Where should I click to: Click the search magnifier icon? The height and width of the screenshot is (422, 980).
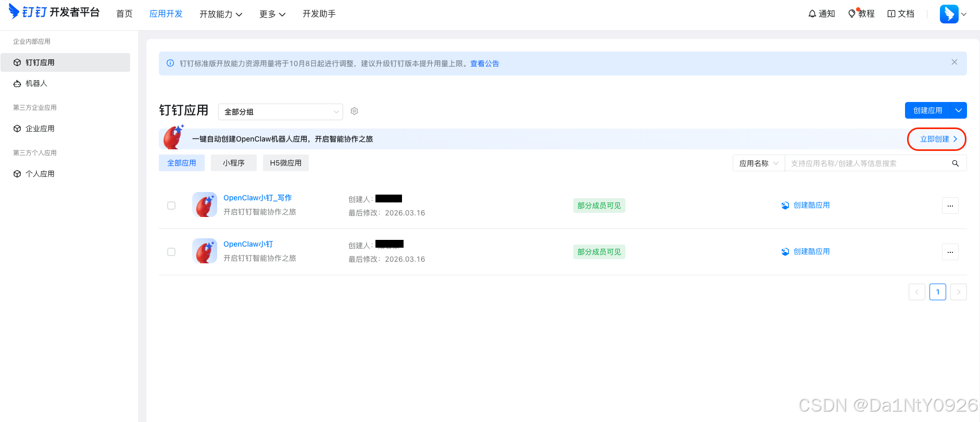(956, 163)
